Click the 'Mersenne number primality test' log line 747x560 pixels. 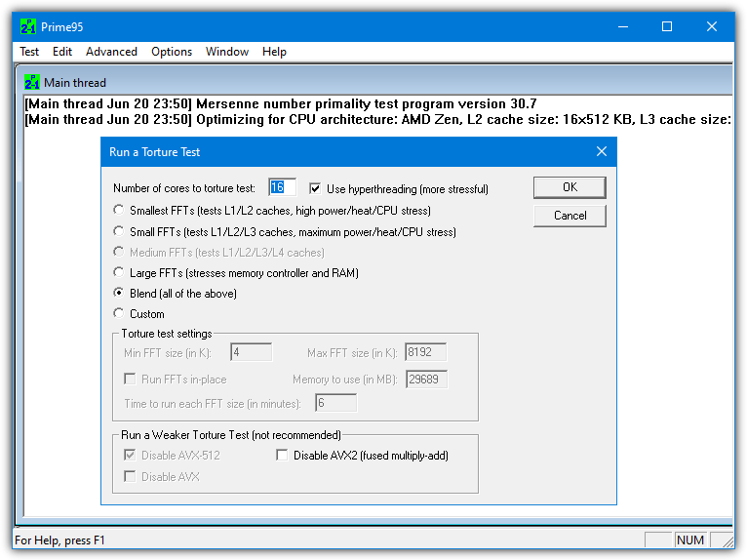point(281,103)
